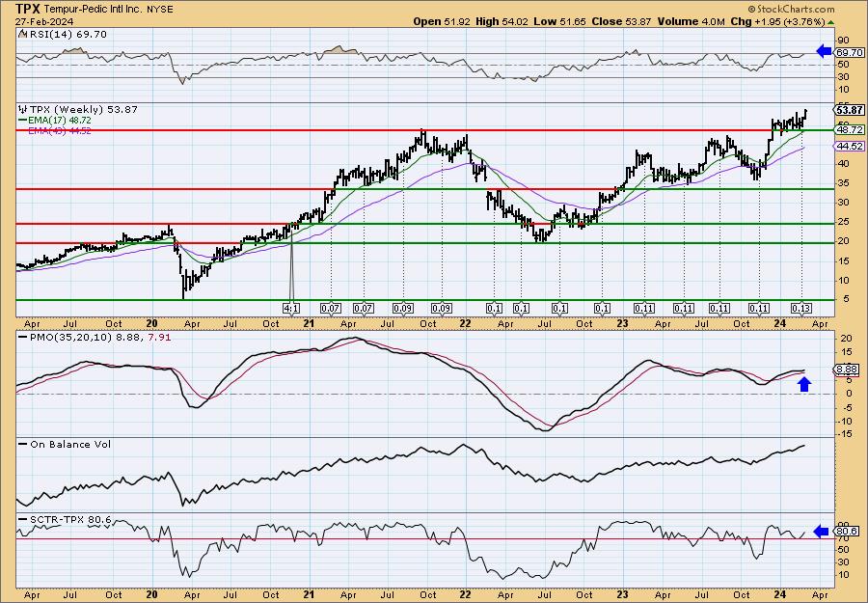Click the Open 51.92 value
868x603 pixels.
pyautogui.click(x=443, y=21)
